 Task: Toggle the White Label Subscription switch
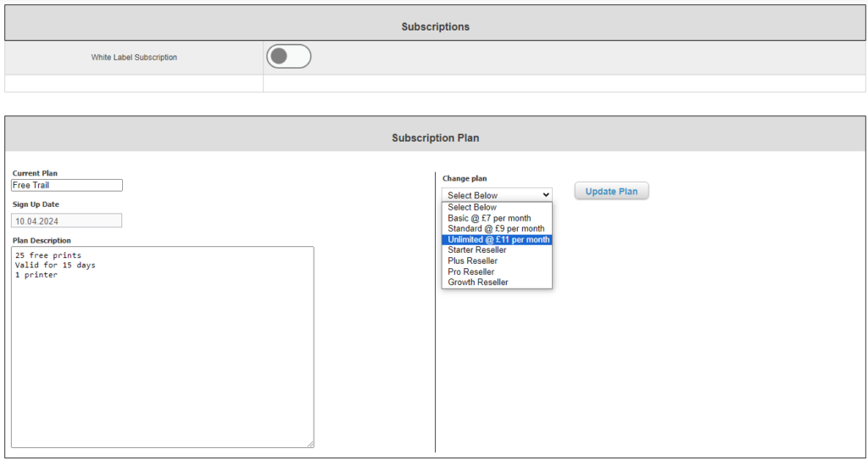point(288,57)
